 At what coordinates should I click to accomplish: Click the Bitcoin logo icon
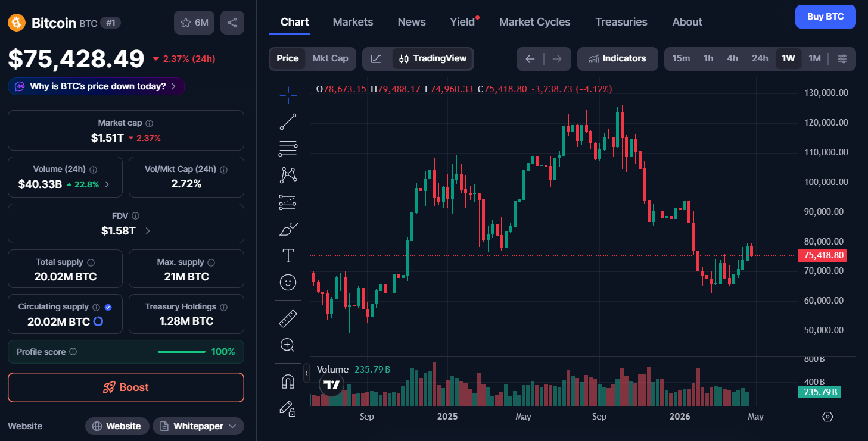pos(17,23)
